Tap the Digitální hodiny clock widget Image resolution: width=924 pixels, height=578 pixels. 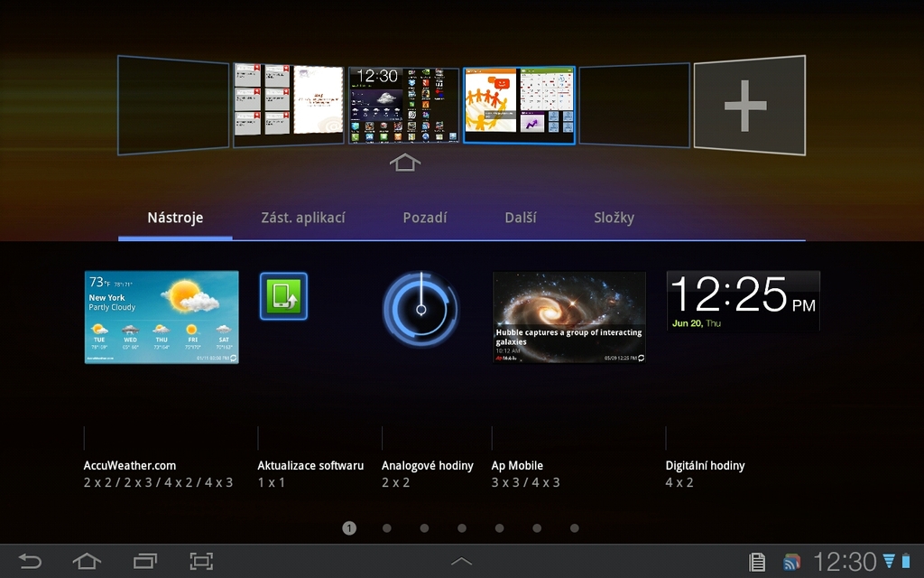(x=743, y=301)
